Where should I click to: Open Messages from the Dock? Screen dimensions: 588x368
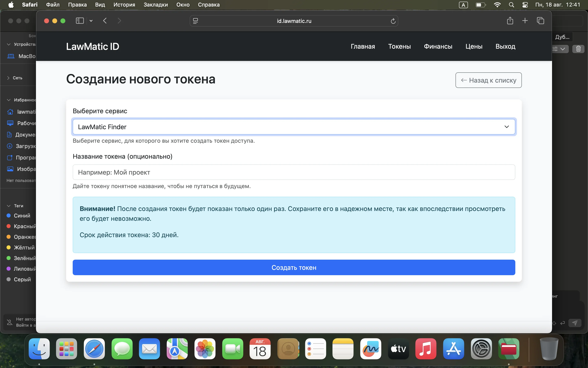click(122, 349)
